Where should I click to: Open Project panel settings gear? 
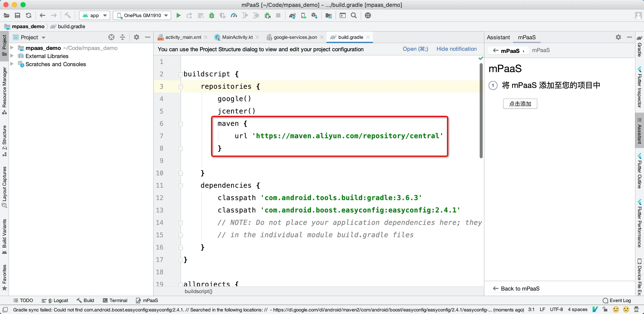coord(136,37)
